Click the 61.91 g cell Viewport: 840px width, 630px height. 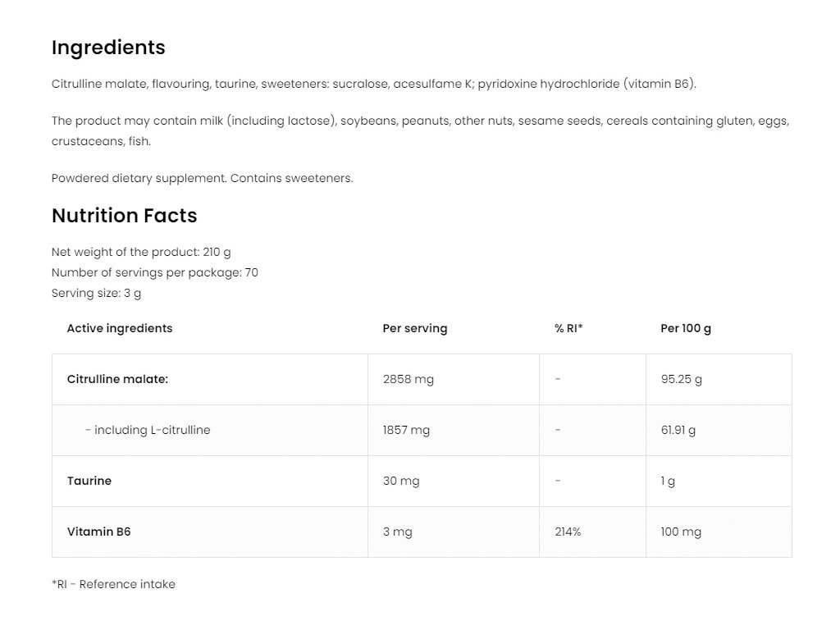(678, 430)
